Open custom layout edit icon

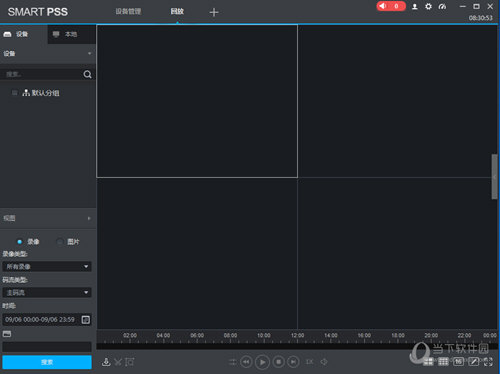coord(473,362)
